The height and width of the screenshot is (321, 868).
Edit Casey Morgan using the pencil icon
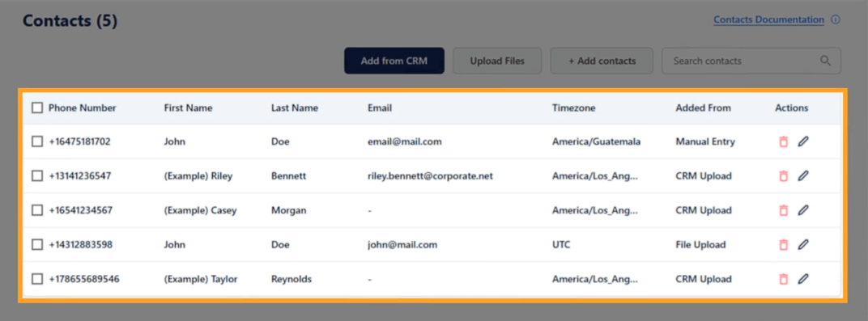(802, 210)
